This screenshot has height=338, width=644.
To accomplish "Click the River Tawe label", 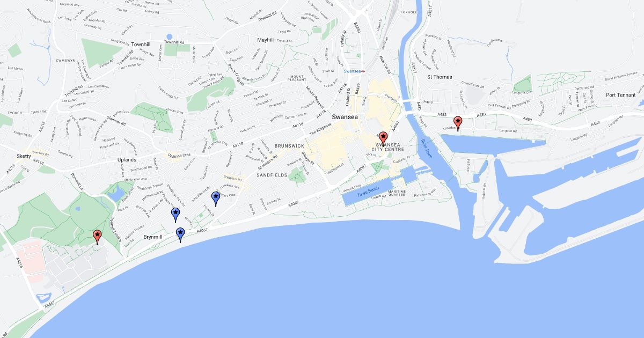I will (x=426, y=148).
